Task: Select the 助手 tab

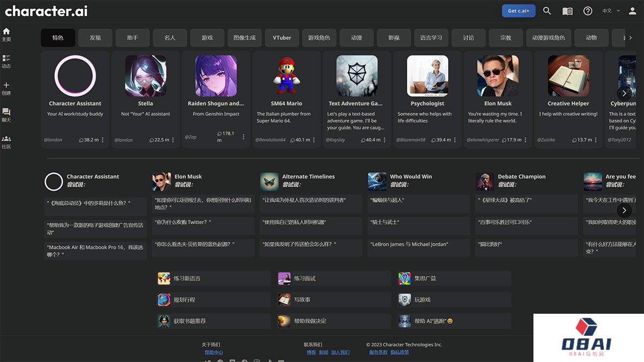Action: point(133,38)
